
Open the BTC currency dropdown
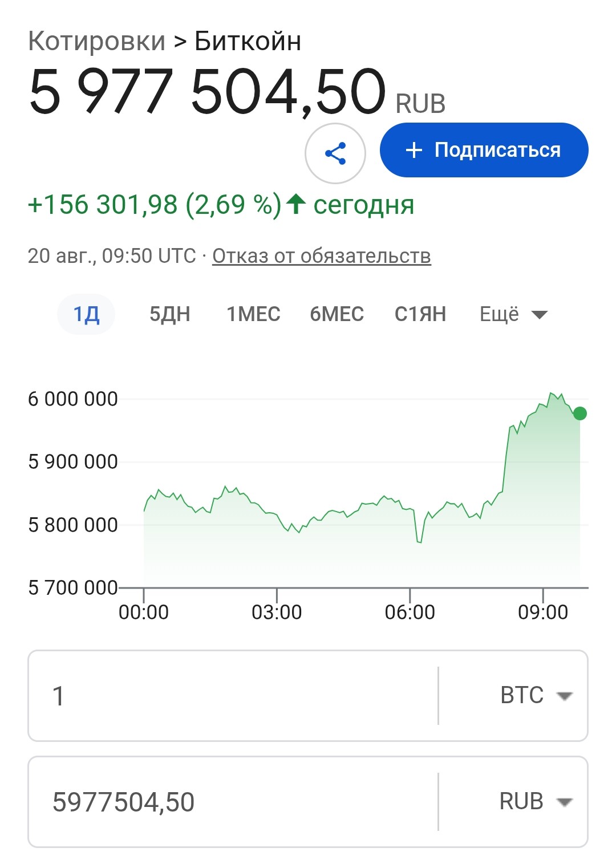pyautogui.click(x=536, y=696)
